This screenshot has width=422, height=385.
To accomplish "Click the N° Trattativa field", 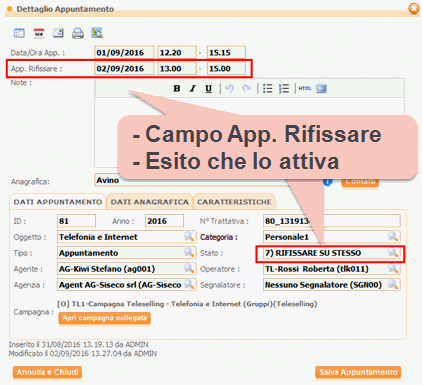I will pos(332,221).
